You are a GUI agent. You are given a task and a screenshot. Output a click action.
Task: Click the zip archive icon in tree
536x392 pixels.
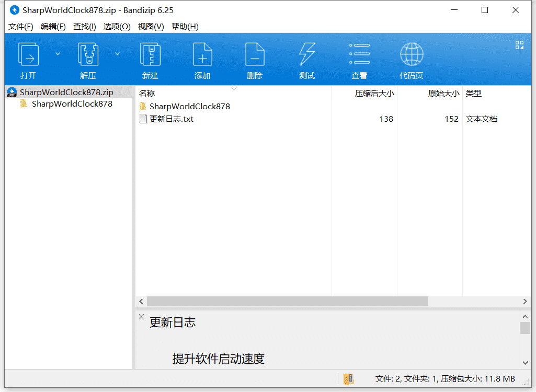(12, 93)
